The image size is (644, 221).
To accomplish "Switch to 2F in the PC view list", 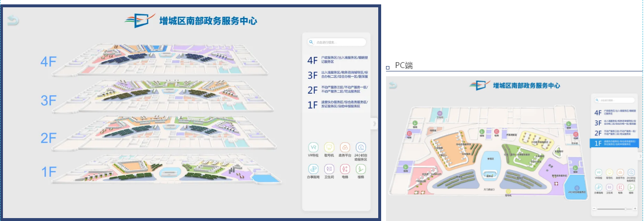I will point(614,133).
